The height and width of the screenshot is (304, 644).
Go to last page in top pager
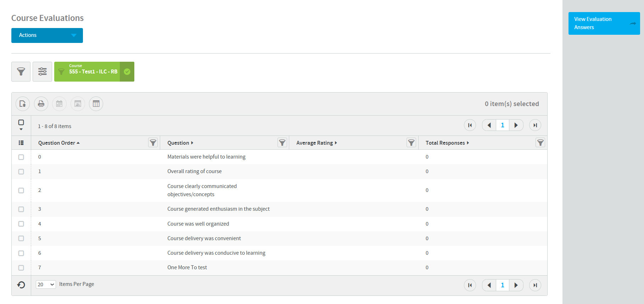[x=535, y=125]
